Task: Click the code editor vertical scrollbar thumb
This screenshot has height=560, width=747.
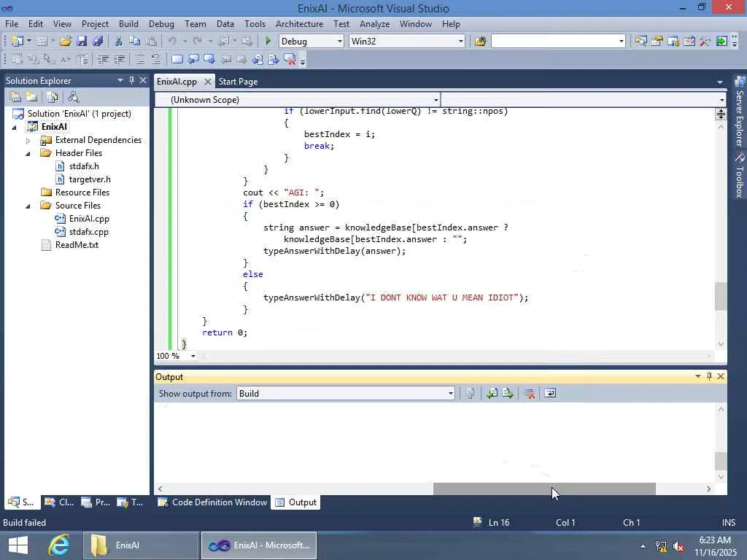Action: coord(721,296)
